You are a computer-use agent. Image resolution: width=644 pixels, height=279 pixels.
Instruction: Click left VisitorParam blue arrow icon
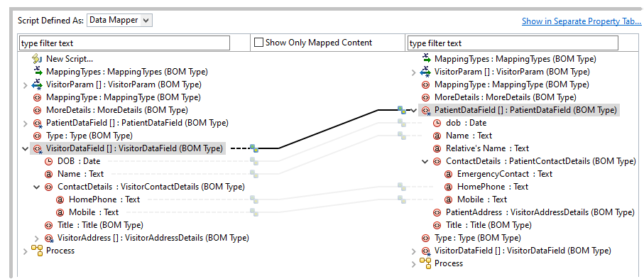click(x=38, y=84)
